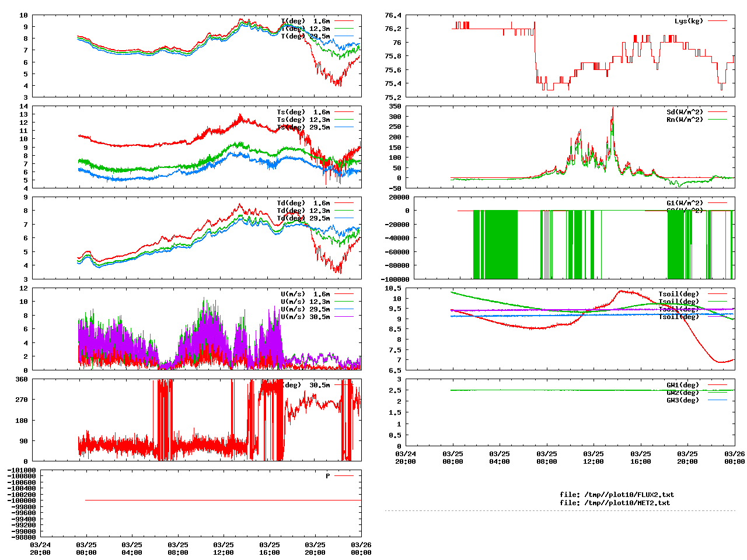Click the 30.5m wind direction legend label
This screenshot has width=747, height=560.
pos(319,385)
